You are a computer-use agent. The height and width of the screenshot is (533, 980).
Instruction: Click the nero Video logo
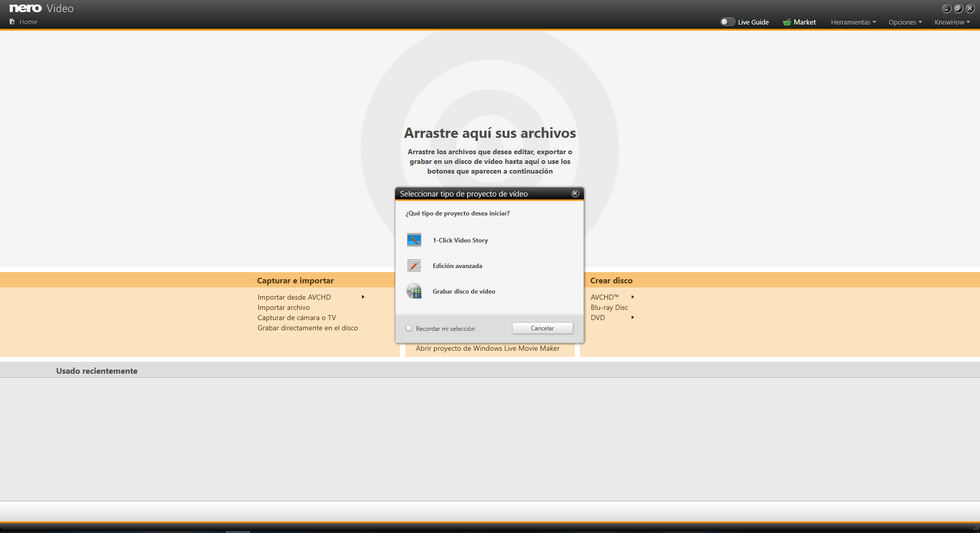pyautogui.click(x=41, y=8)
